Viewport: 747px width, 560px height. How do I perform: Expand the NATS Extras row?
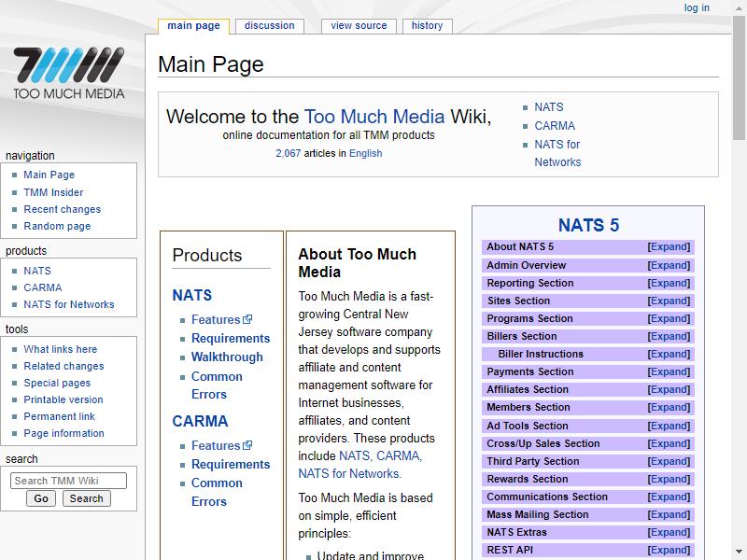click(x=669, y=532)
